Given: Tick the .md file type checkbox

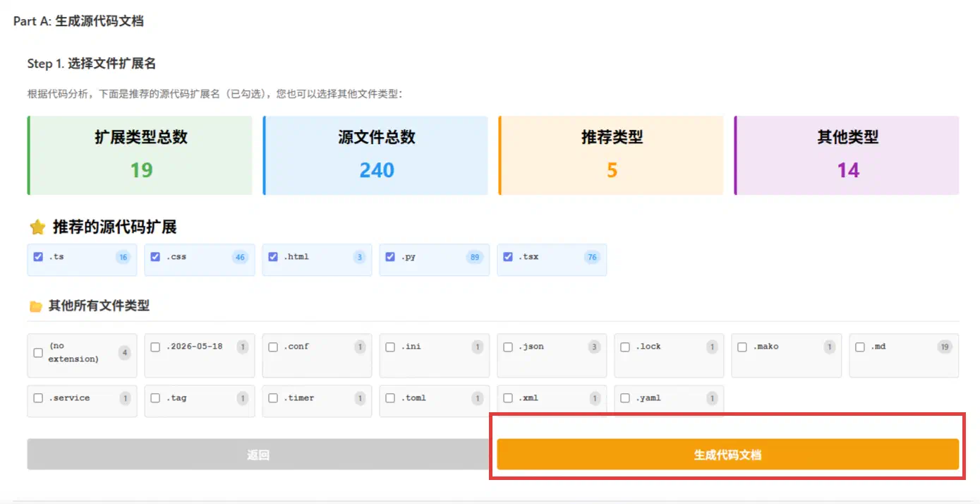Looking at the screenshot, I should point(860,347).
